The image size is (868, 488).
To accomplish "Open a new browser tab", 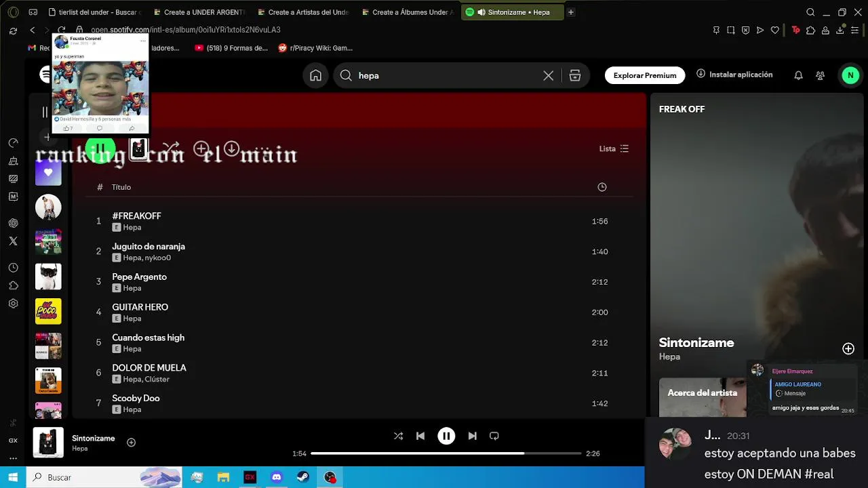I will tap(571, 12).
